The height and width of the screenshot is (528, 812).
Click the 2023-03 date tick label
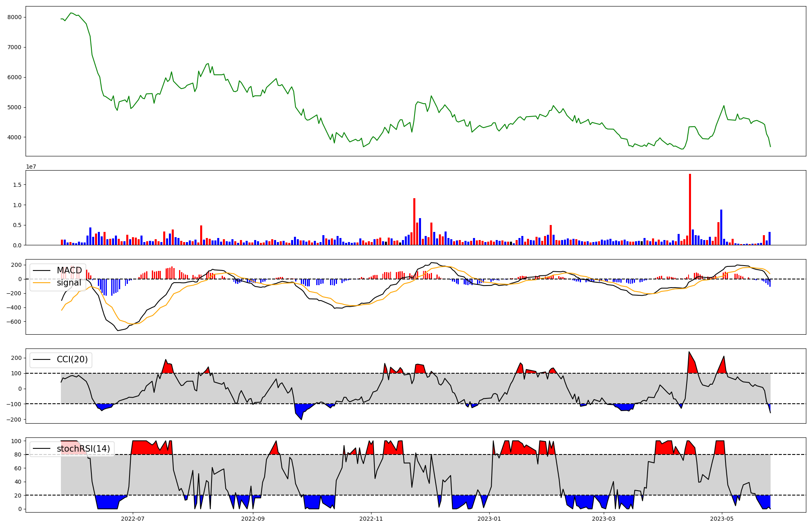pos(604,519)
